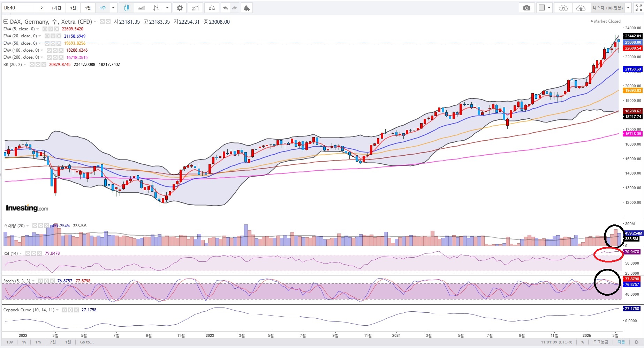Select the candlestick chart style icon
Image resolution: width=644 pixels, height=348 pixels.
126,8
